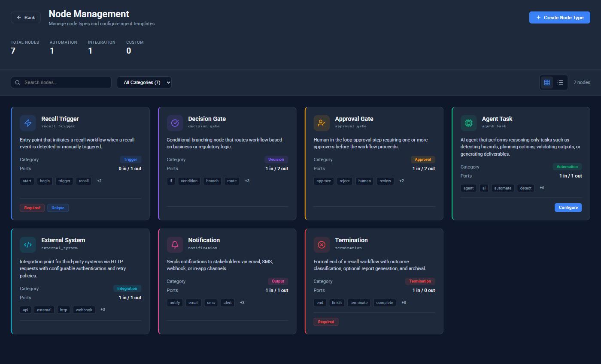The height and width of the screenshot is (364, 601).
Task: Click the Approval Gate user-check icon
Action: [322, 123]
